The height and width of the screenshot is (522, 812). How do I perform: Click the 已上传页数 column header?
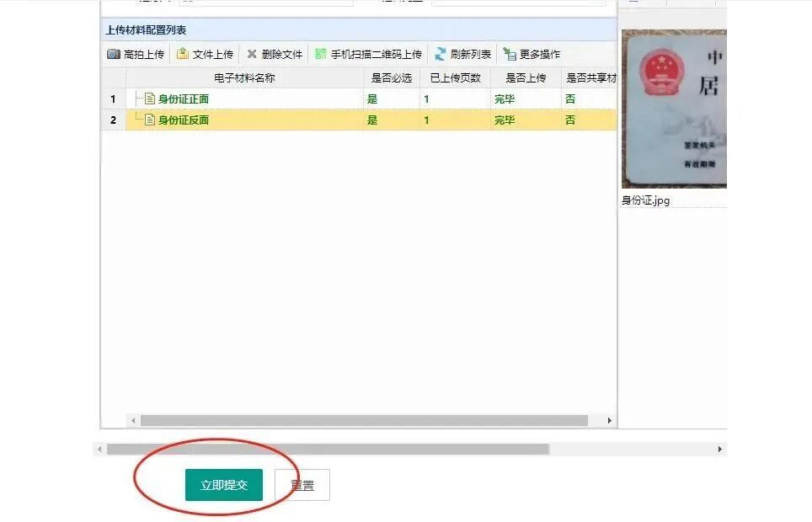tap(455, 77)
